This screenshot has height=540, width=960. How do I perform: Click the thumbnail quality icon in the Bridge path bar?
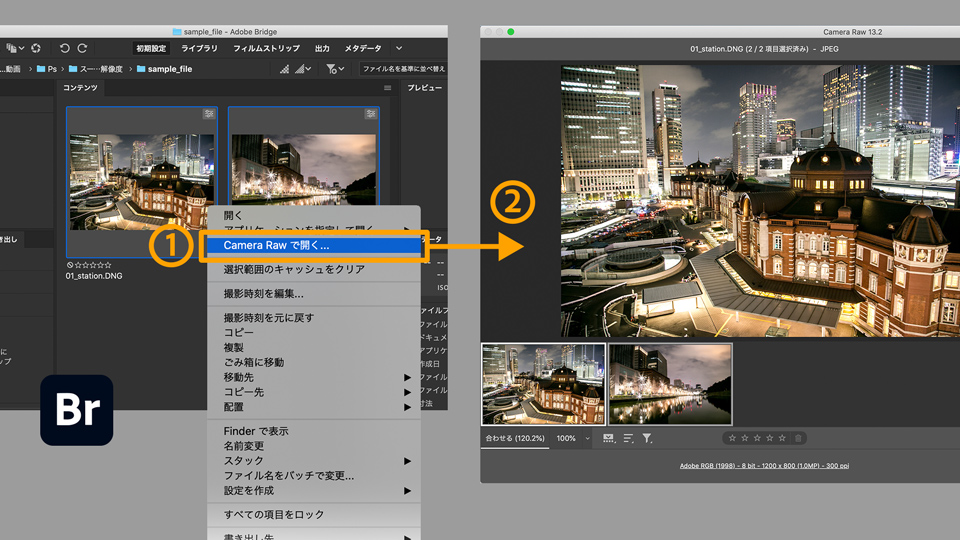click(x=285, y=69)
